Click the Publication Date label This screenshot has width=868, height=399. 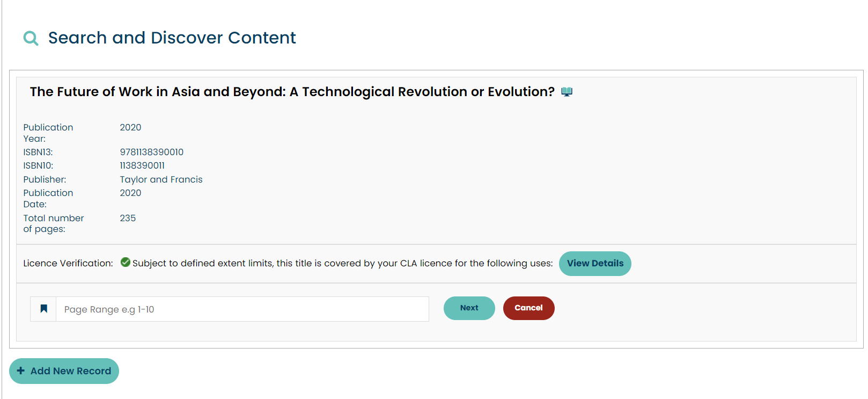point(48,198)
